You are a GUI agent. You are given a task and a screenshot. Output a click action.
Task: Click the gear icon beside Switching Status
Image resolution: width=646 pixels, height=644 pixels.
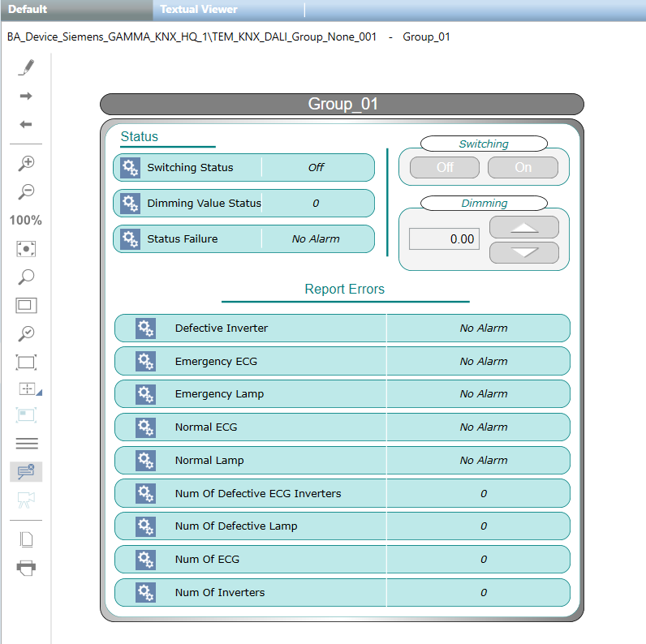click(x=130, y=168)
